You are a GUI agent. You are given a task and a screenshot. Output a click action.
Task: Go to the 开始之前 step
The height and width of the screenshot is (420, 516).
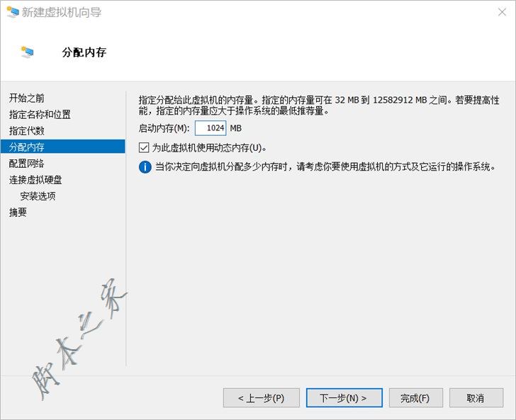pos(27,98)
